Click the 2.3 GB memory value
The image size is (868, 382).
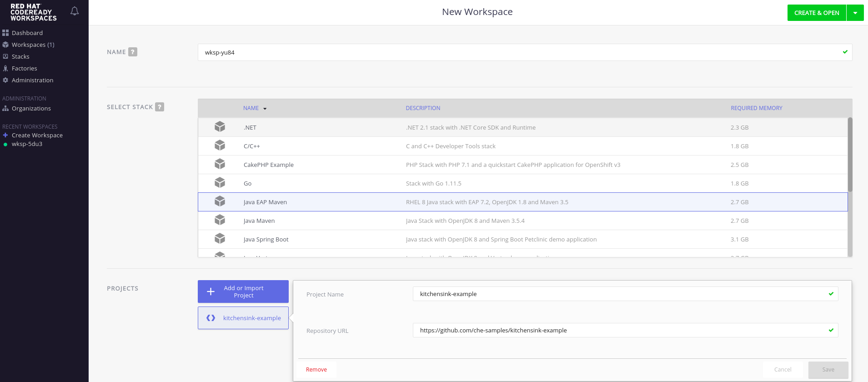point(740,127)
